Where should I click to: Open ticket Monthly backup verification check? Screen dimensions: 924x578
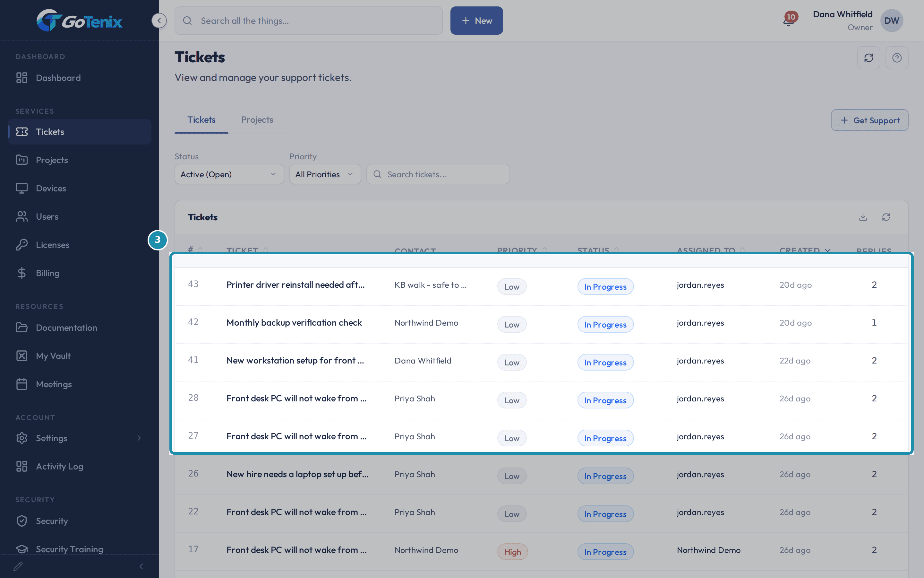pos(294,323)
